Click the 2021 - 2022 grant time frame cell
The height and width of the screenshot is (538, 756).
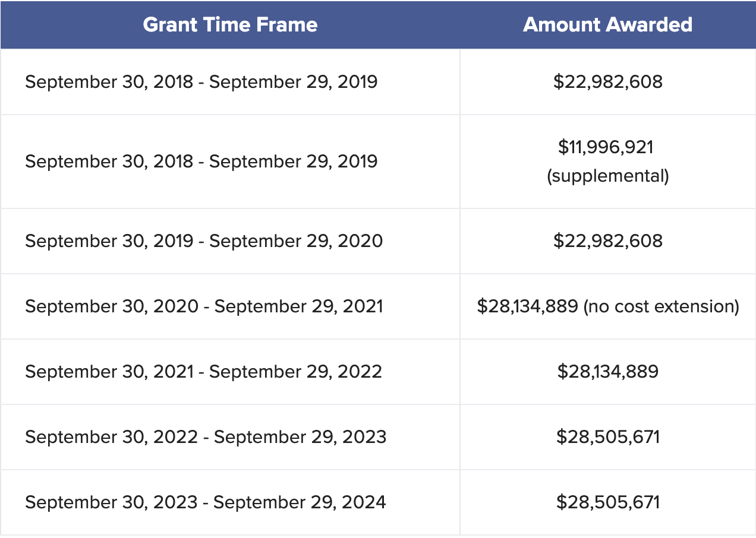pyautogui.click(x=203, y=372)
